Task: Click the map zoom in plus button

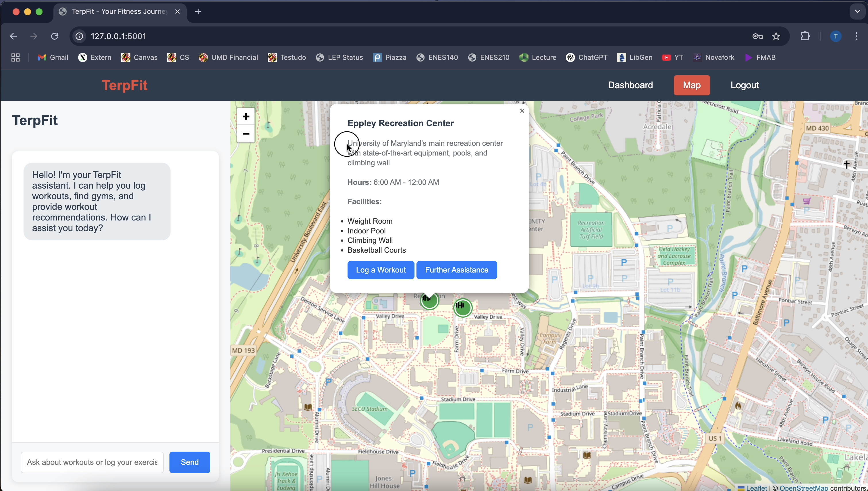Action: (246, 117)
